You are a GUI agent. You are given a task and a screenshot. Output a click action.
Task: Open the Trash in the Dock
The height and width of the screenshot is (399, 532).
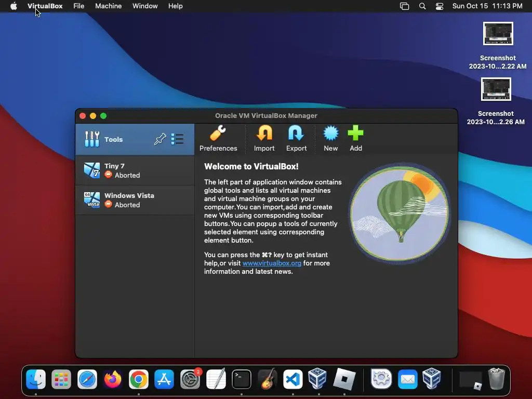click(496, 379)
